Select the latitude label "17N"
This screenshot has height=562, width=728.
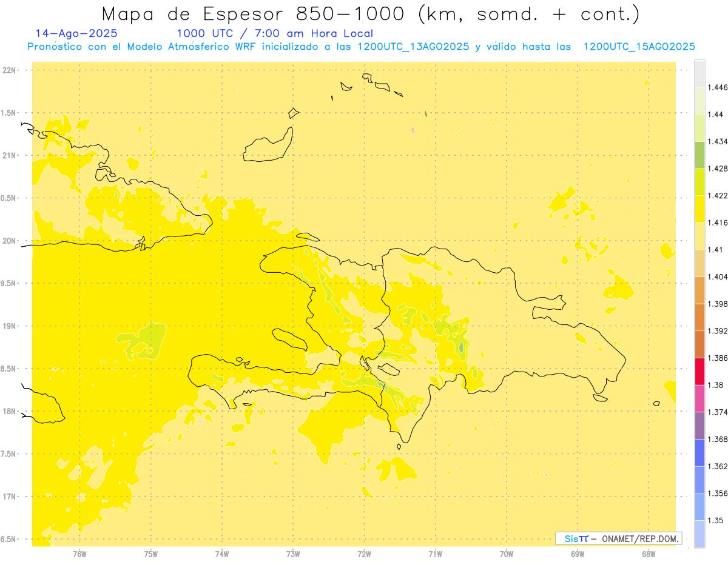click(8, 497)
